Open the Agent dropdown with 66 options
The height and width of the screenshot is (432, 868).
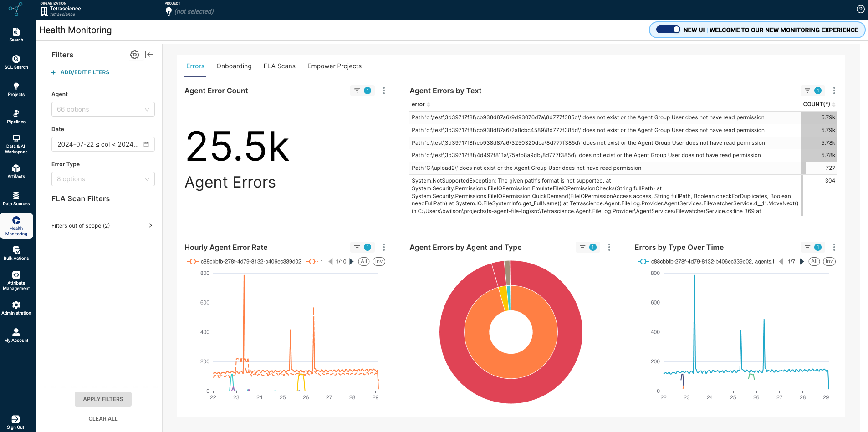click(103, 109)
